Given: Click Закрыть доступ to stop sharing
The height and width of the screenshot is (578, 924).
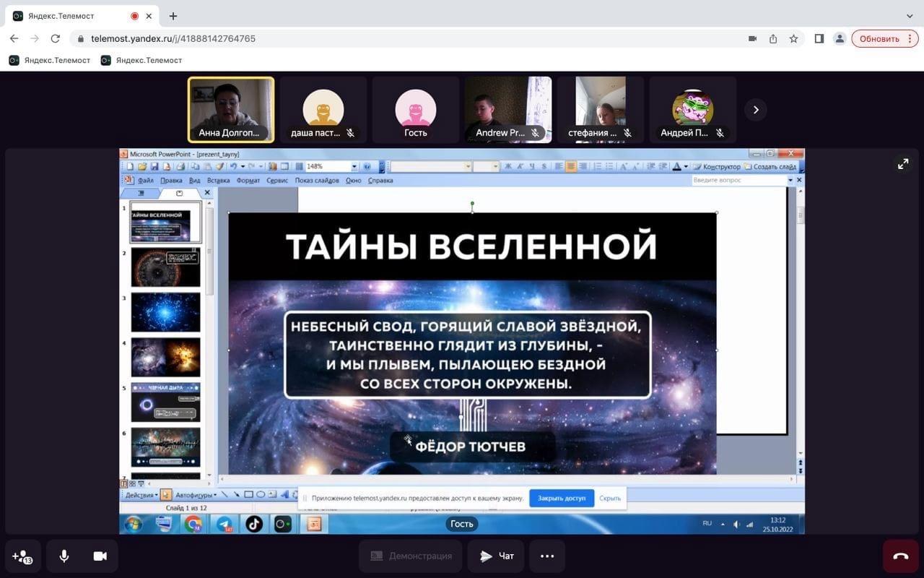Looking at the screenshot, I should pos(561,498).
